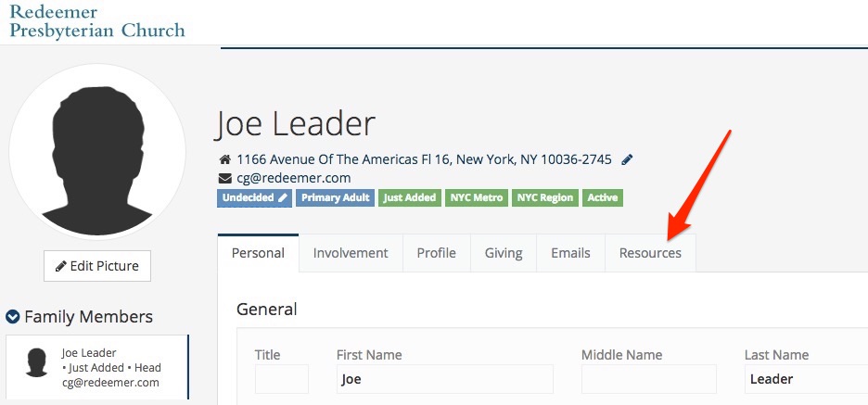Click the Primary Adult badge
This screenshot has width=868, height=405.
tap(336, 197)
